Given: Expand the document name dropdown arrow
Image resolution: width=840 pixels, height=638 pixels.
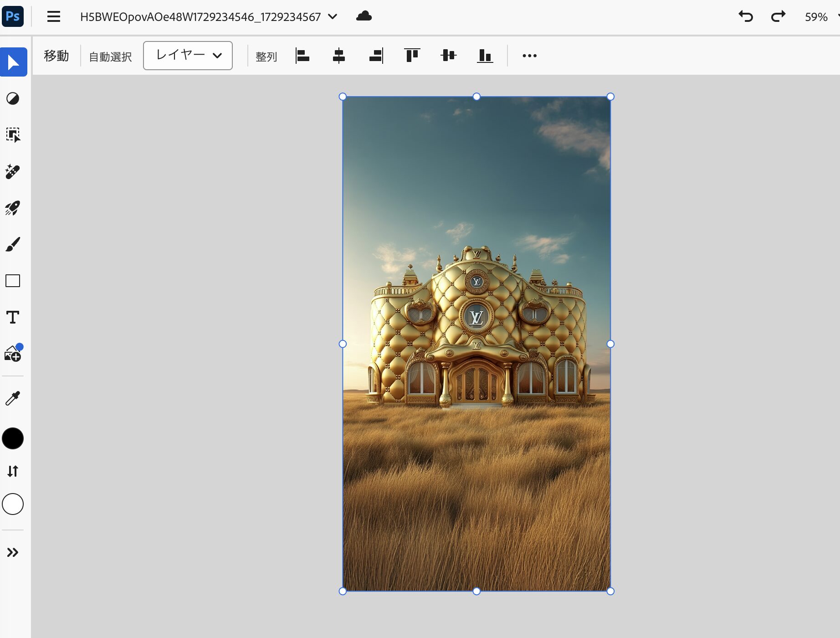Looking at the screenshot, I should point(333,17).
